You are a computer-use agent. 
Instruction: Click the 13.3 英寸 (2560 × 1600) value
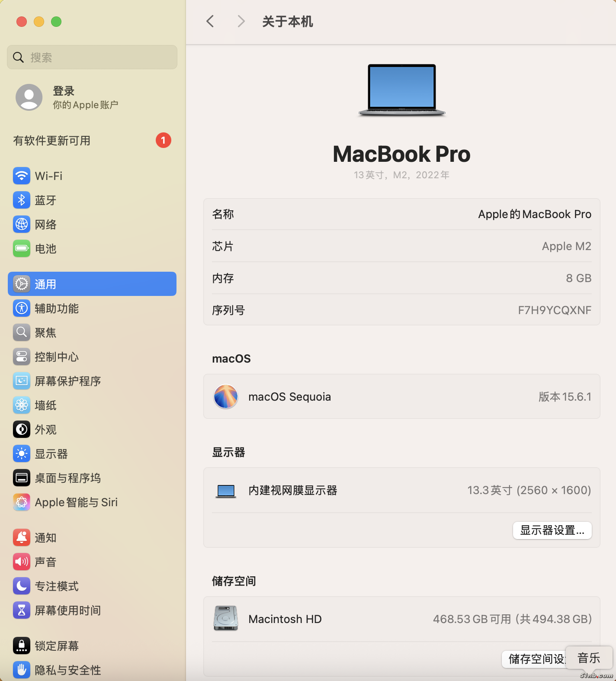(529, 490)
